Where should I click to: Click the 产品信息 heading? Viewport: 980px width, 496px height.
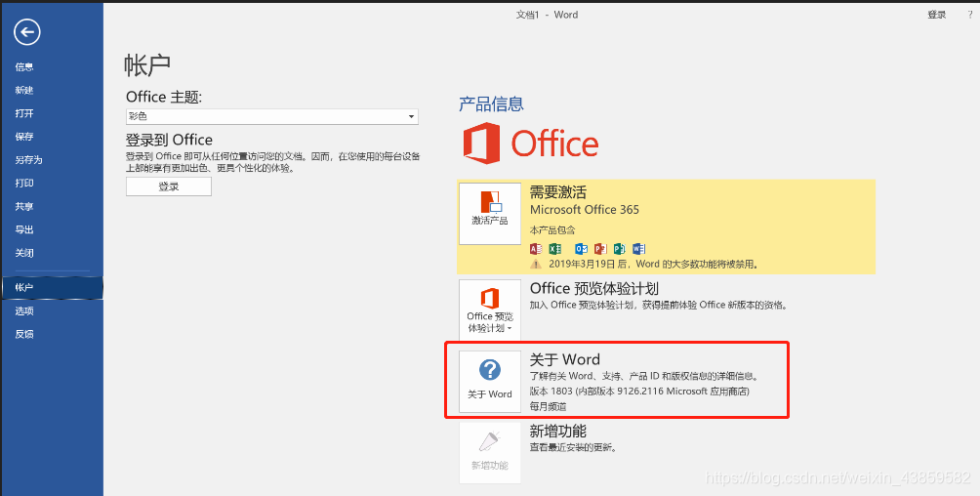point(491,103)
